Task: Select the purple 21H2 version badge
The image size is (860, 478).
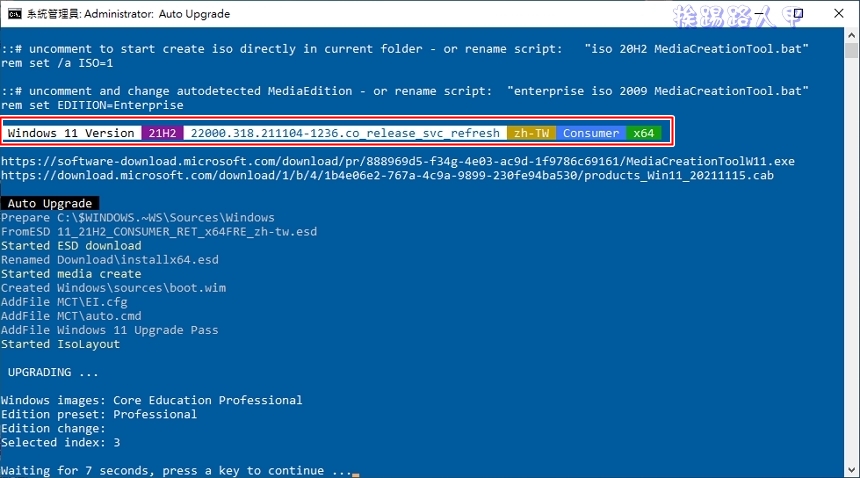Action: [162, 133]
